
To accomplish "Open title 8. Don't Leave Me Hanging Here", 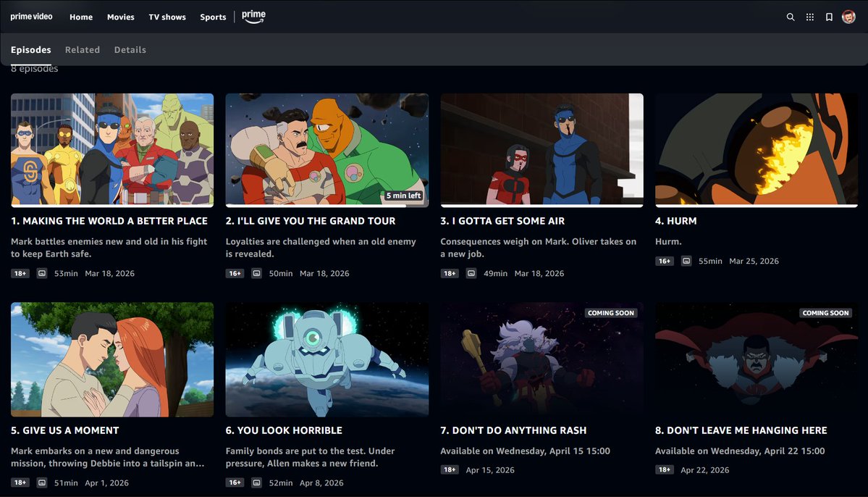I will 741,430.
